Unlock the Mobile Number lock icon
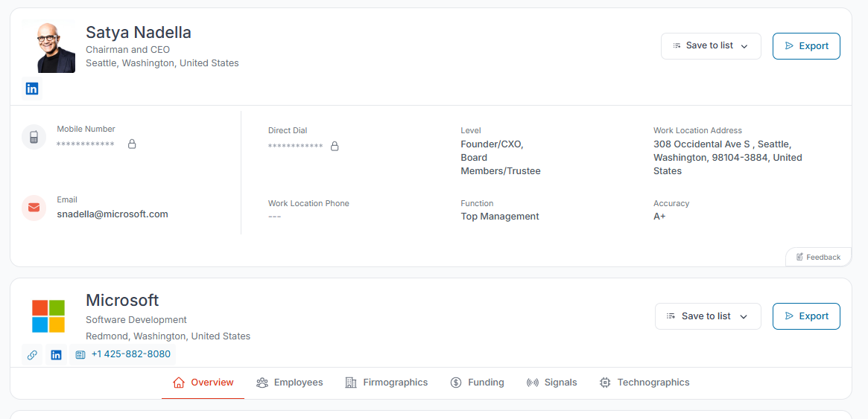The image size is (868, 419). coord(132,144)
